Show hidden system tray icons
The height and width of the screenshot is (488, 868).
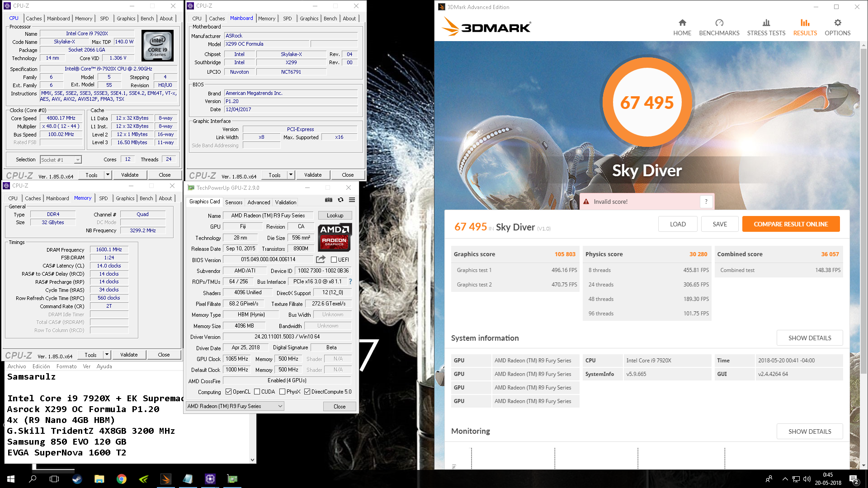click(x=785, y=479)
